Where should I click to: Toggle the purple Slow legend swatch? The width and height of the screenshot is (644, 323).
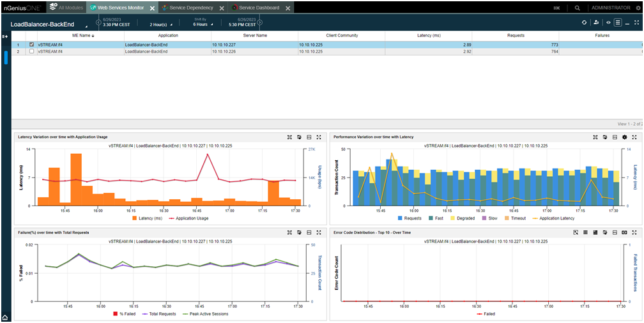pos(484,218)
